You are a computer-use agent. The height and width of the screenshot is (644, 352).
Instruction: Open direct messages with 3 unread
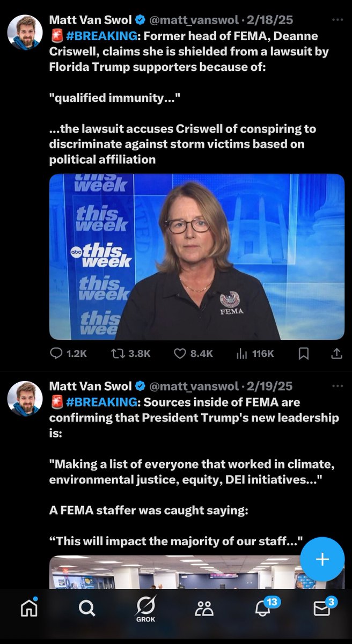(x=322, y=608)
